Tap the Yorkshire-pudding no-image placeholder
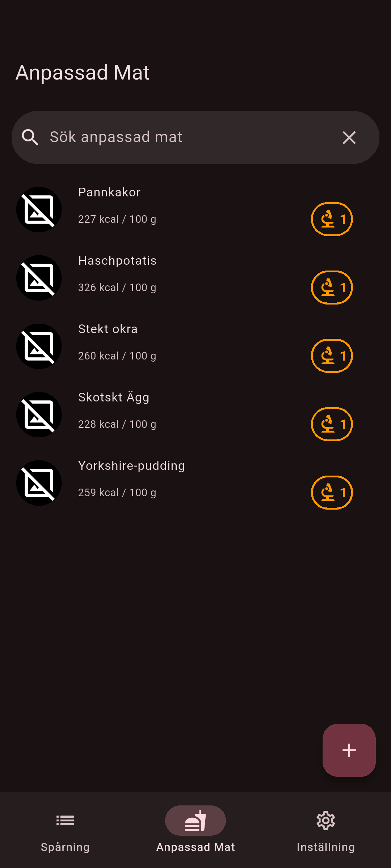The height and width of the screenshot is (868, 391). click(x=39, y=483)
